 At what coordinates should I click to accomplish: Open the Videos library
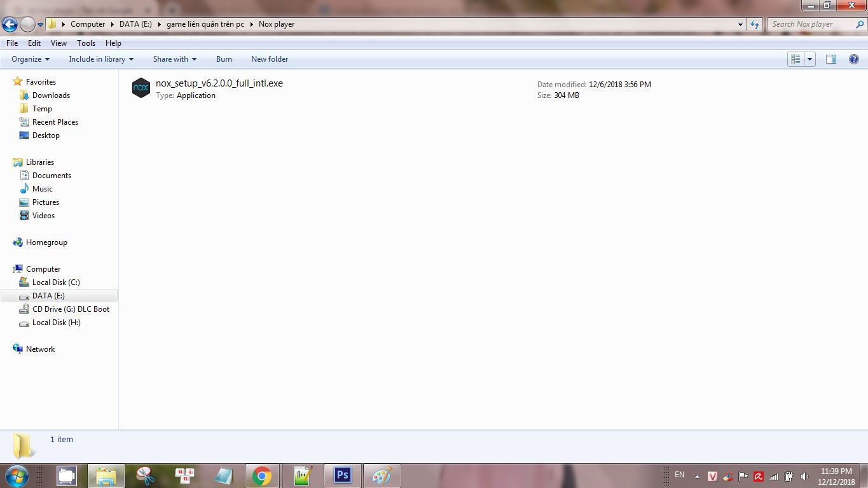pos(43,216)
